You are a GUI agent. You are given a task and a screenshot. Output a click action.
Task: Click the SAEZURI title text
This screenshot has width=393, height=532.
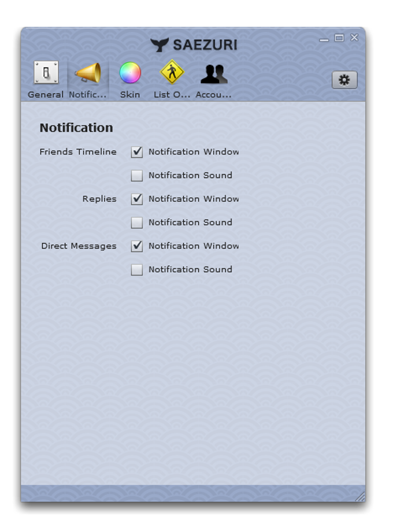[x=205, y=45]
